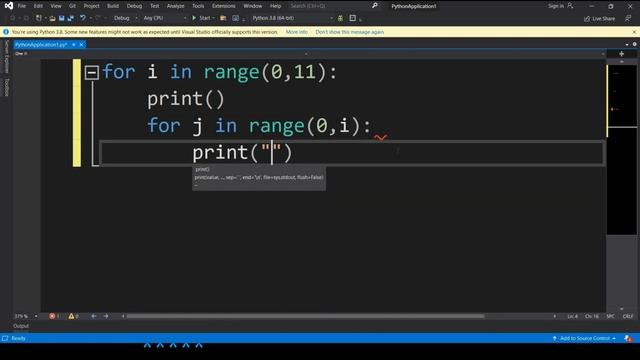Open the Git menu
Screen dimensions: 640x360
click(72, 6)
